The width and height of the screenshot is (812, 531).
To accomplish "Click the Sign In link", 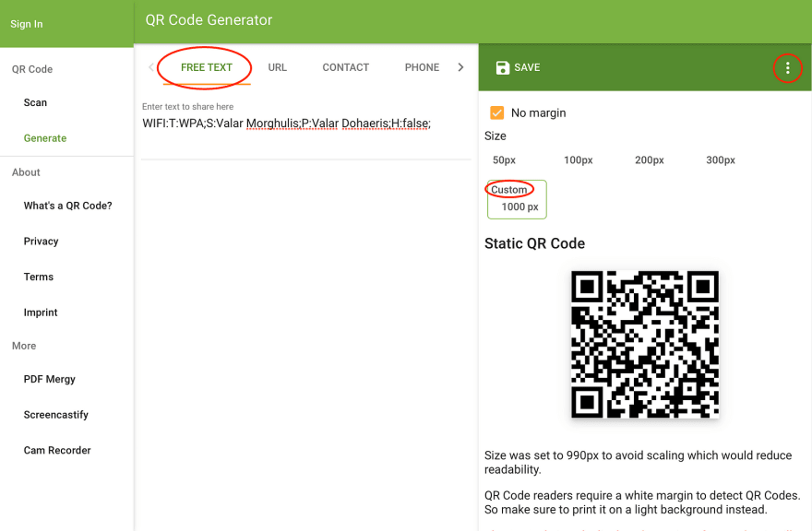I will (x=27, y=24).
